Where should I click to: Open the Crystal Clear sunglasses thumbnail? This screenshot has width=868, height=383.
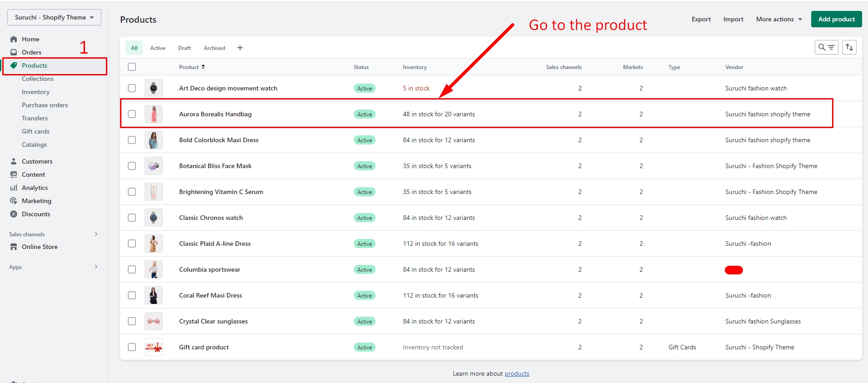(x=154, y=321)
